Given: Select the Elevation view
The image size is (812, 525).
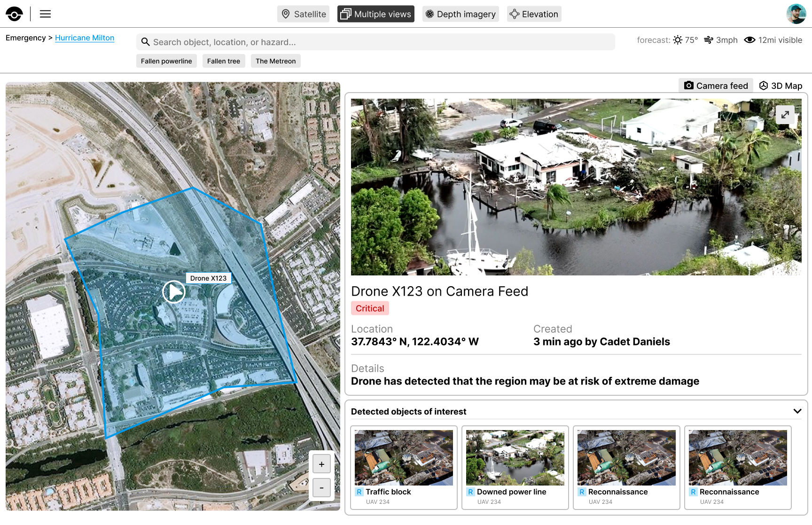Looking at the screenshot, I should pyautogui.click(x=534, y=14).
